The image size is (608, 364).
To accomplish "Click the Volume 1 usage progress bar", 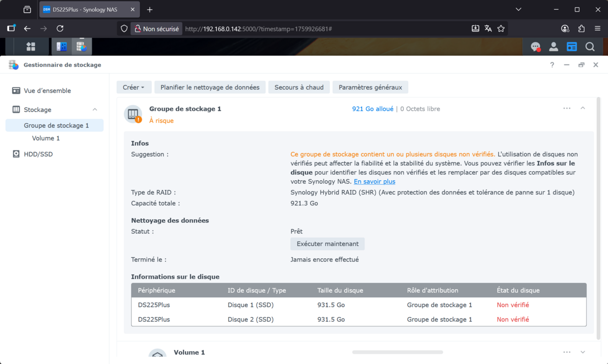I will pos(397,351).
